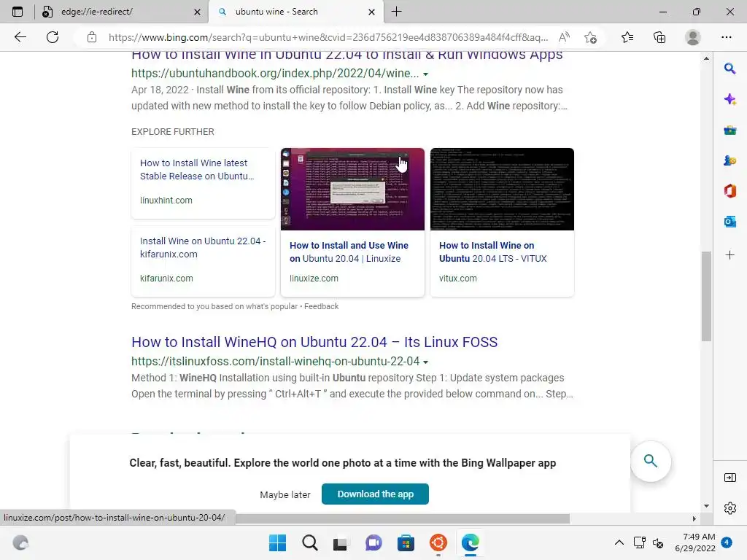Open Linuxize How to Install and Use Wine link
The image size is (747, 560).
(x=349, y=252)
